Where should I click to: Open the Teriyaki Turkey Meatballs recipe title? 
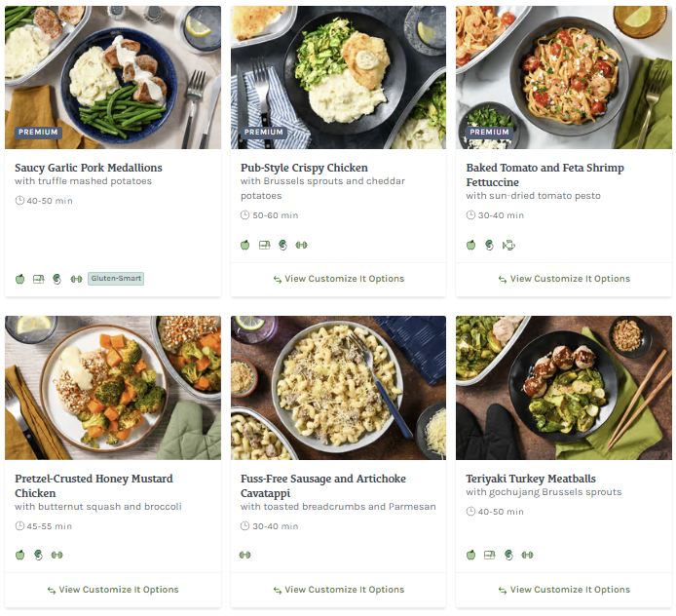pyautogui.click(x=531, y=479)
